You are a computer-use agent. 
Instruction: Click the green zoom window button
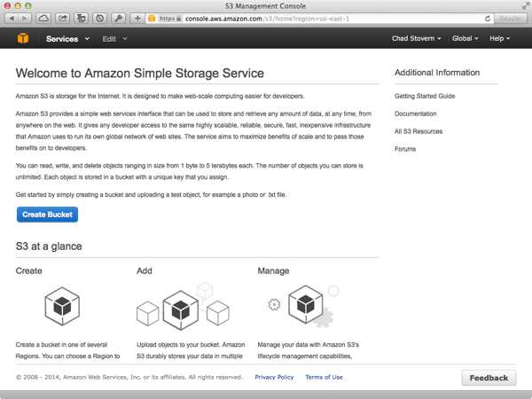[28, 6]
